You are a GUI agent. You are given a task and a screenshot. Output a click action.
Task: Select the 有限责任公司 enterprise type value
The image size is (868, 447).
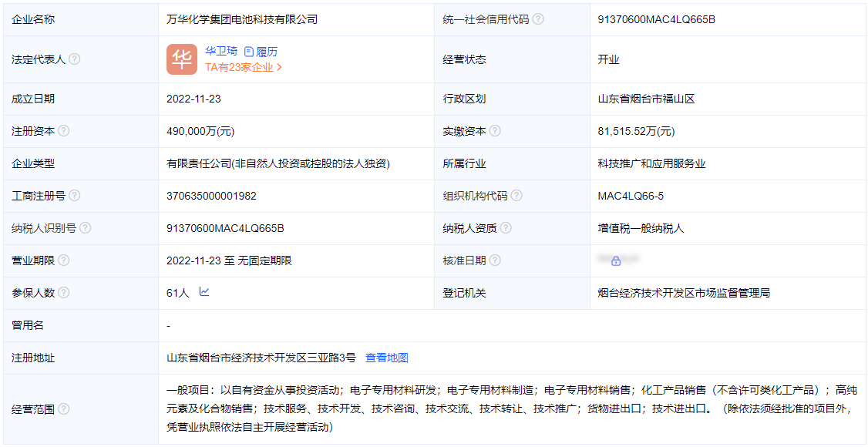click(x=278, y=163)
